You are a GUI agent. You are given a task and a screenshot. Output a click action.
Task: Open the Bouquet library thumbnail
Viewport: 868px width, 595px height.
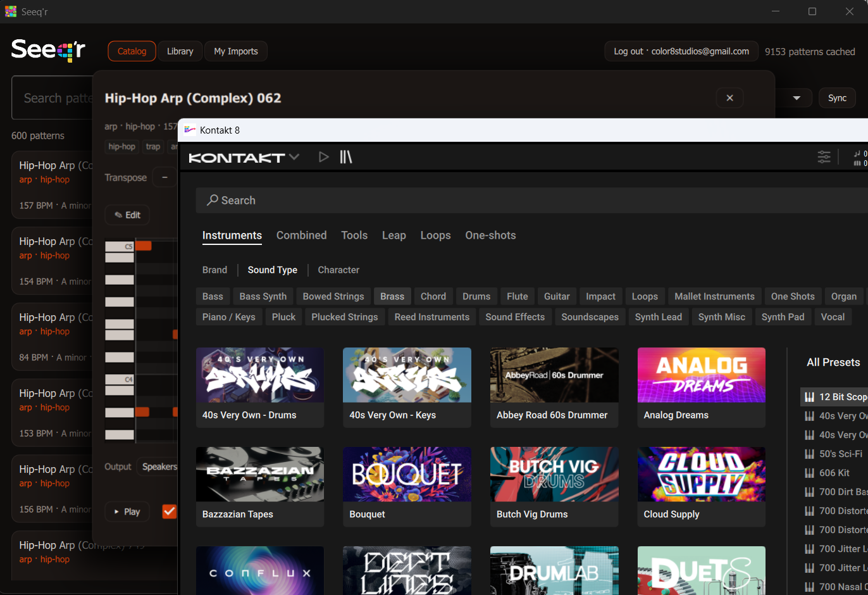(407, 474)
